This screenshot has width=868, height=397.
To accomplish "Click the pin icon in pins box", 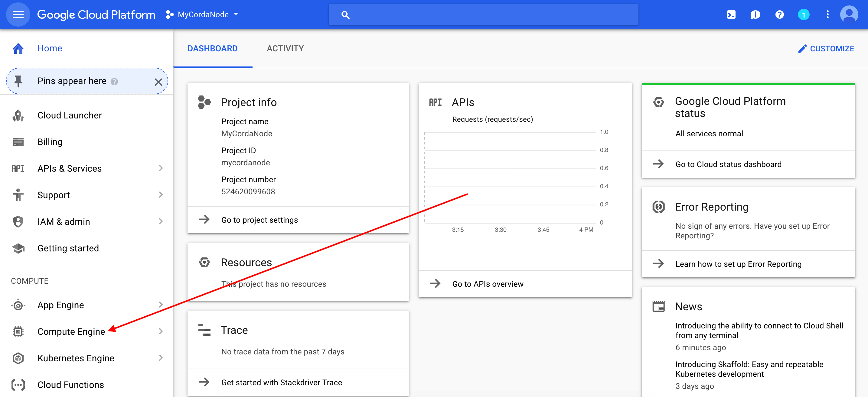I will click(18, 81).
